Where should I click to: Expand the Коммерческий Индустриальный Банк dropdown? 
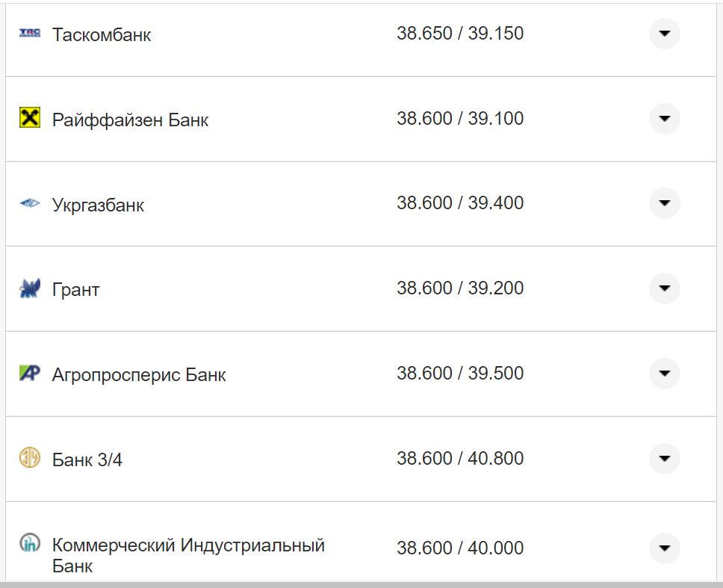pos(664,548)
